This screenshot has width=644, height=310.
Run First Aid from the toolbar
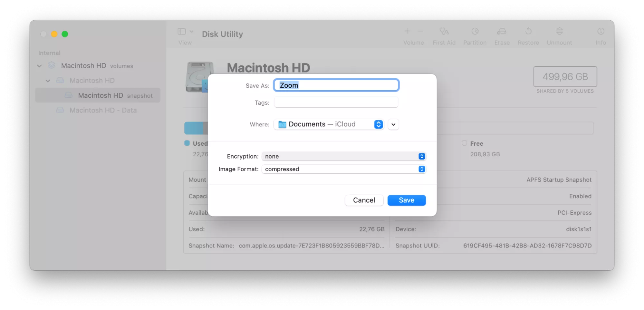pyautogui.click(x=444, y=35)
